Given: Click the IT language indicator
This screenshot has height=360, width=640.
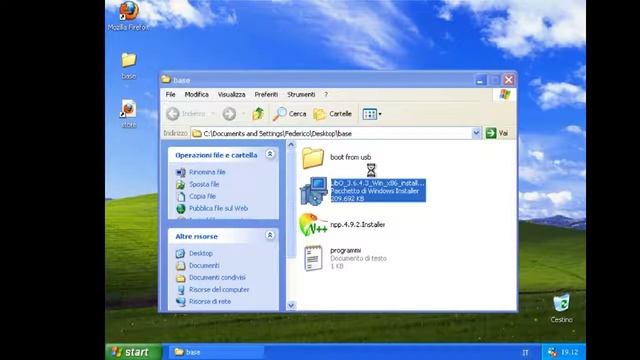Looking at the screenshot, I should click(x=525, y=352).
